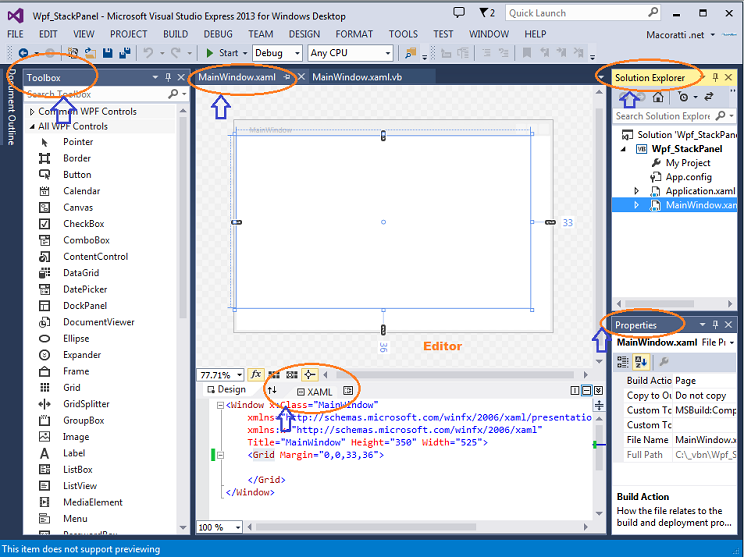
Task: Open the PROJECT menu
Action: tap(129, 34)
